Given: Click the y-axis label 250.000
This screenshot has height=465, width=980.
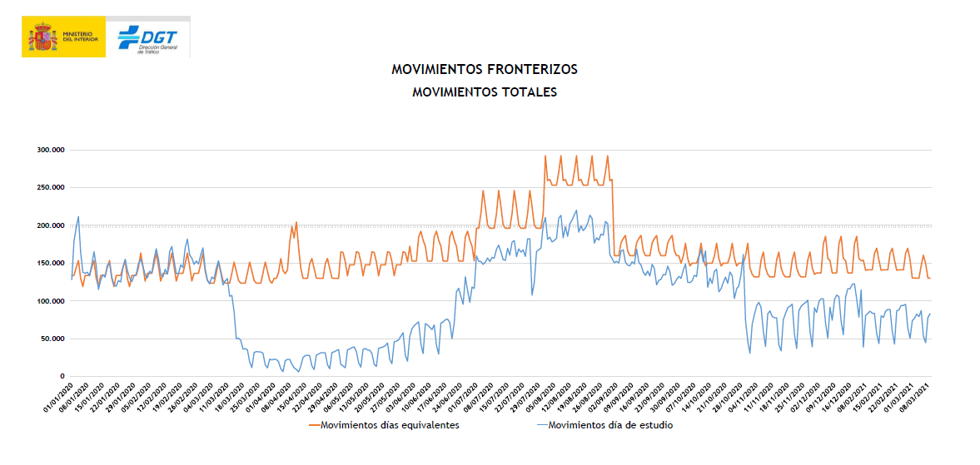Looking at the screenshot, I should point(52,188).
